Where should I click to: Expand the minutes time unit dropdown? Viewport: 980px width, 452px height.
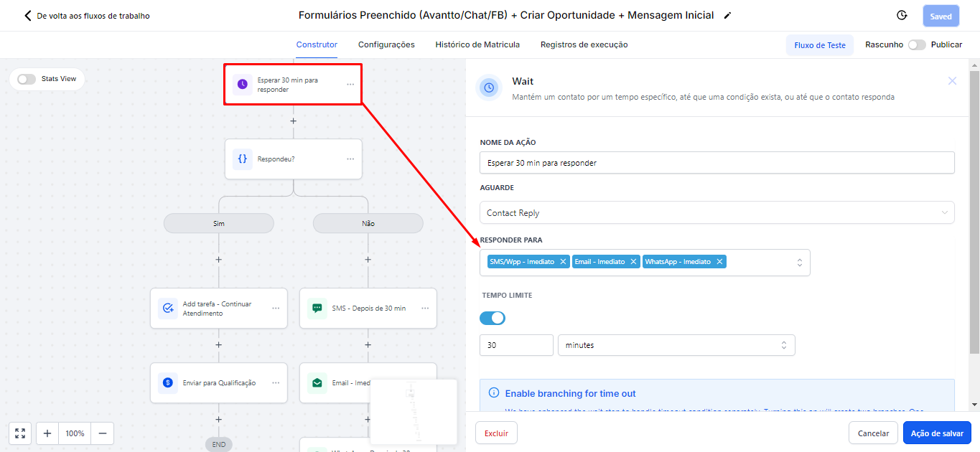point(676,345)
